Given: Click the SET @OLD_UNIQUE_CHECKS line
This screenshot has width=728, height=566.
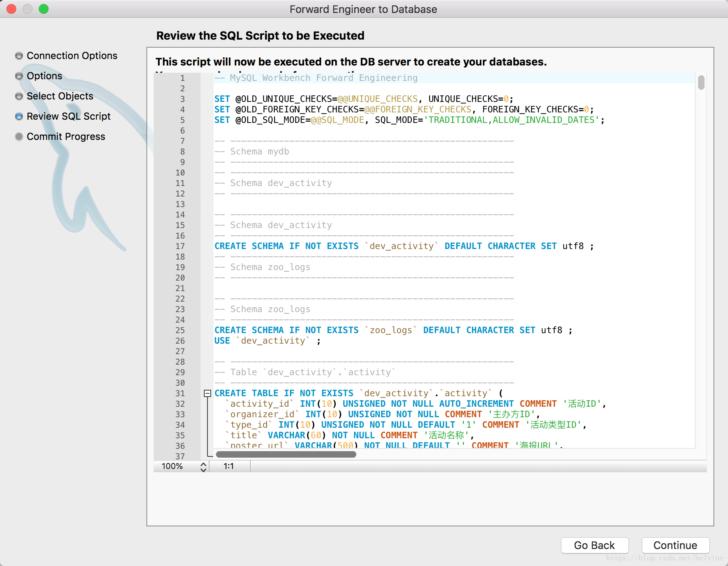Looking at the screenshot, I should tap(364, 99).
